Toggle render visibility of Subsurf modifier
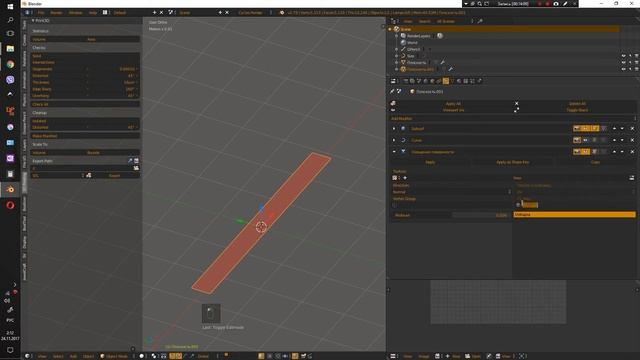This screenshot has height=360, width=640. (x=577, y=129)
